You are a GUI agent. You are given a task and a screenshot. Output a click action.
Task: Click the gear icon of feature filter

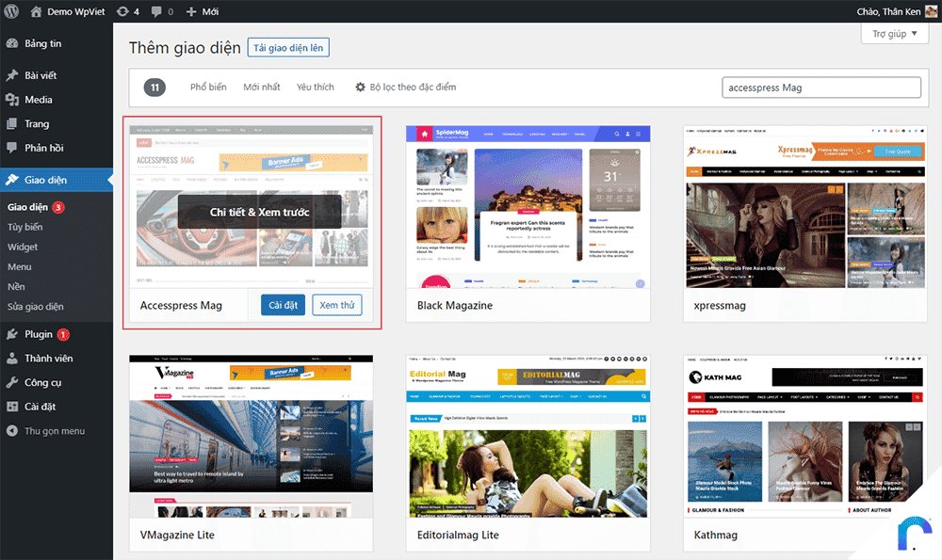pyautogui.click(x=361, y=87)
